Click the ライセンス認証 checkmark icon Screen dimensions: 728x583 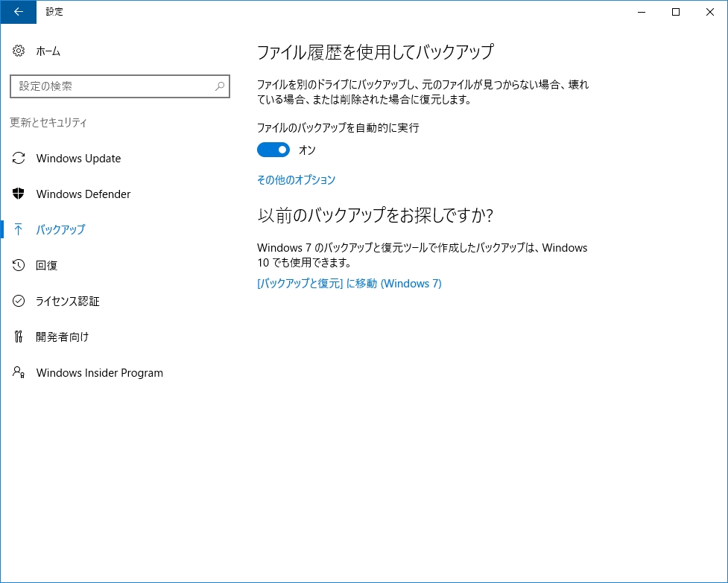[18, 301]
